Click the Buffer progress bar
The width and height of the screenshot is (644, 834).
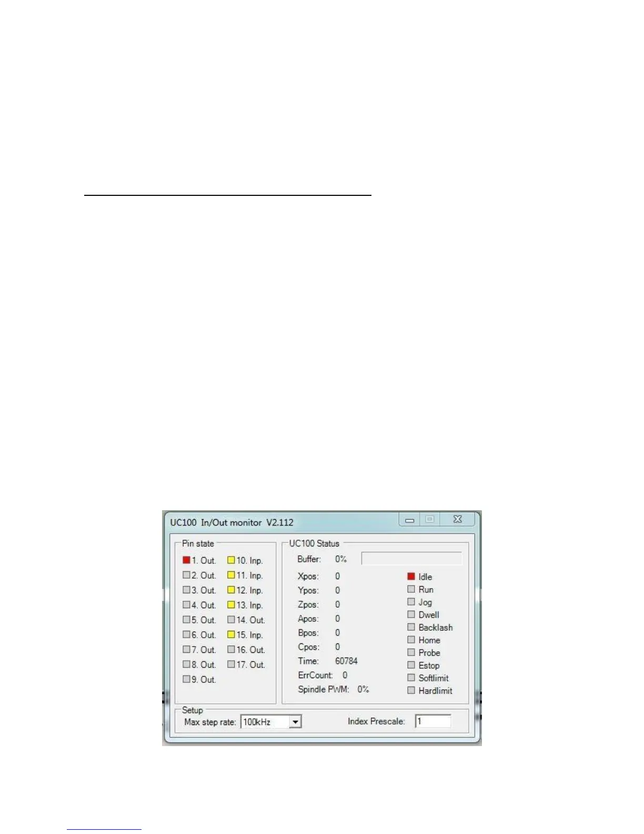(x=411, y=559)
